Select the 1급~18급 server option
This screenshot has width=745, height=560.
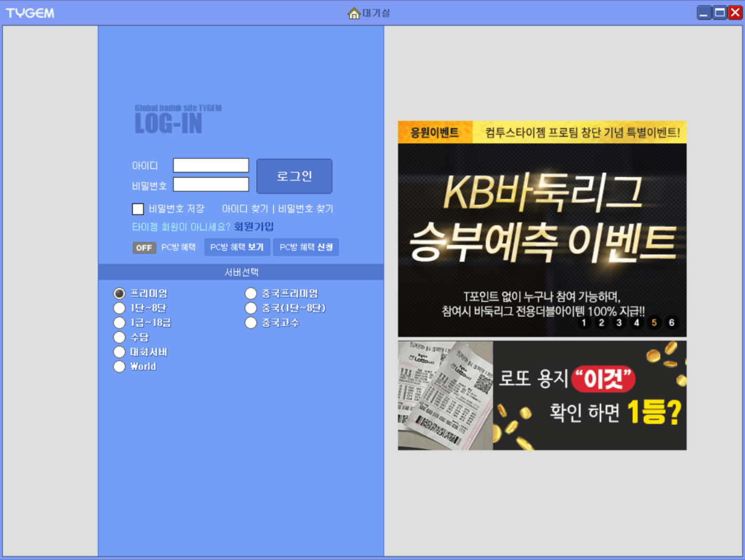(x=119, y=323)
